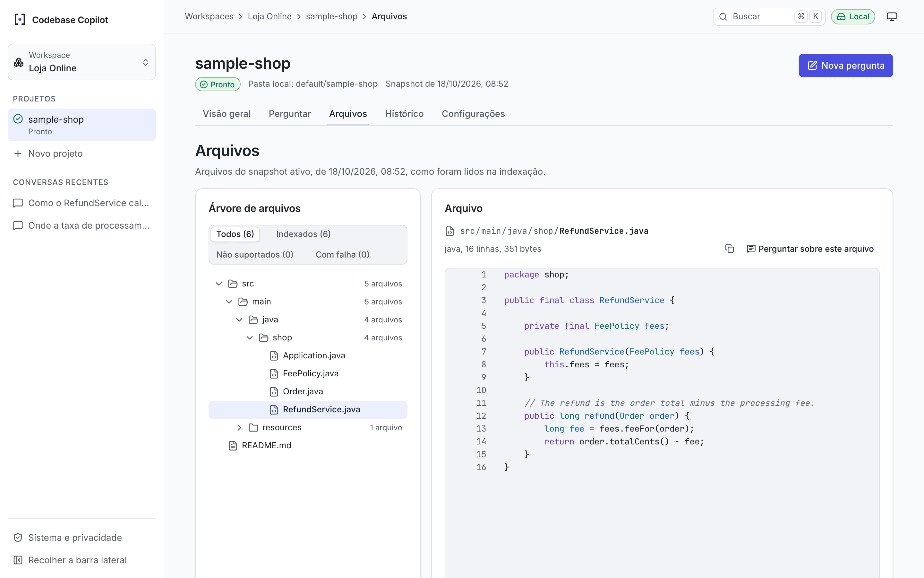Image resolution: width=924 pixels, height=578 pixels.
Task: Click the file icon next to FeePolicy.java
Action: (x=274, y=373)
